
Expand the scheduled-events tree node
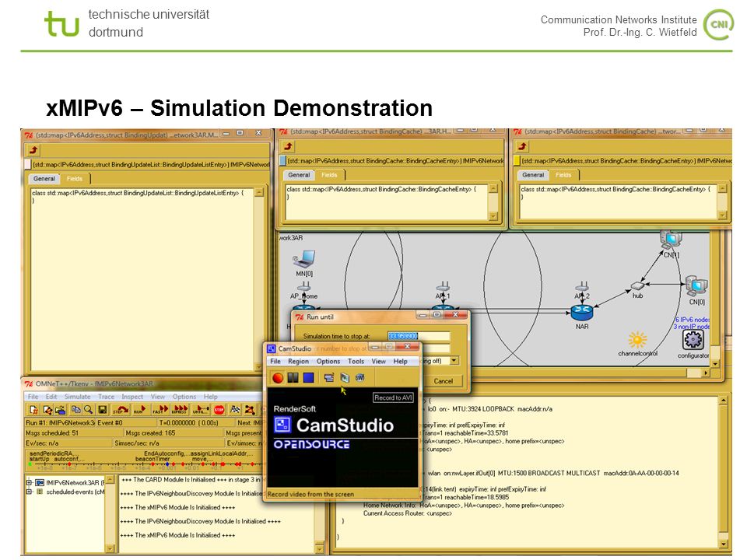point(29,492)
